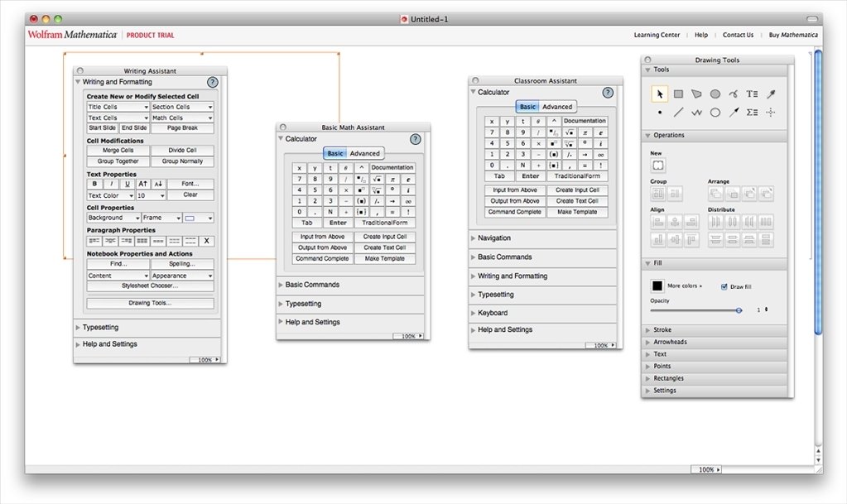Select the Rectangle tool

[679, 93]
